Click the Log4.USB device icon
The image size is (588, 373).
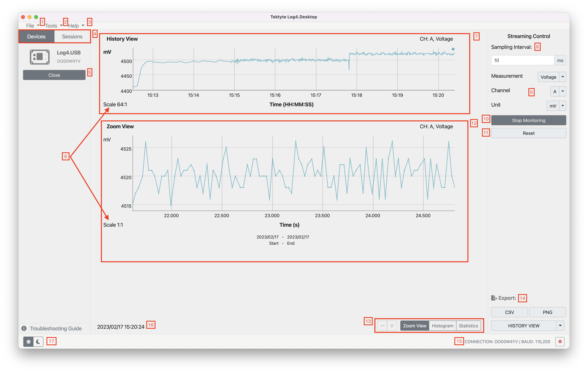tap(40, 57)
